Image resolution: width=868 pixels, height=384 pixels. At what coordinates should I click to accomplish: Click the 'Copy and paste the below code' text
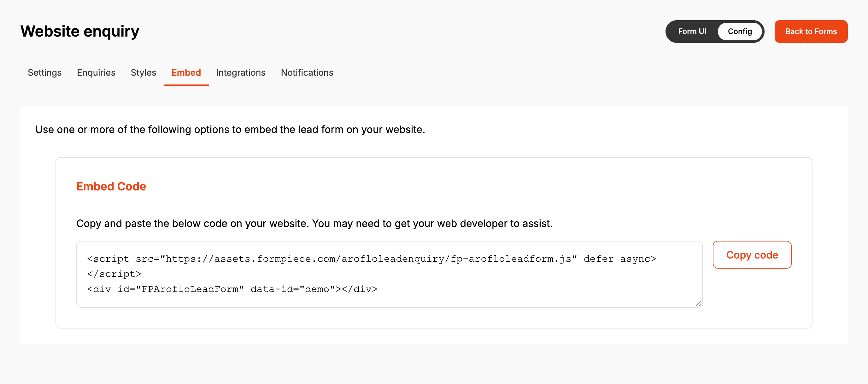pyautogui.click(x=314, y=223)
